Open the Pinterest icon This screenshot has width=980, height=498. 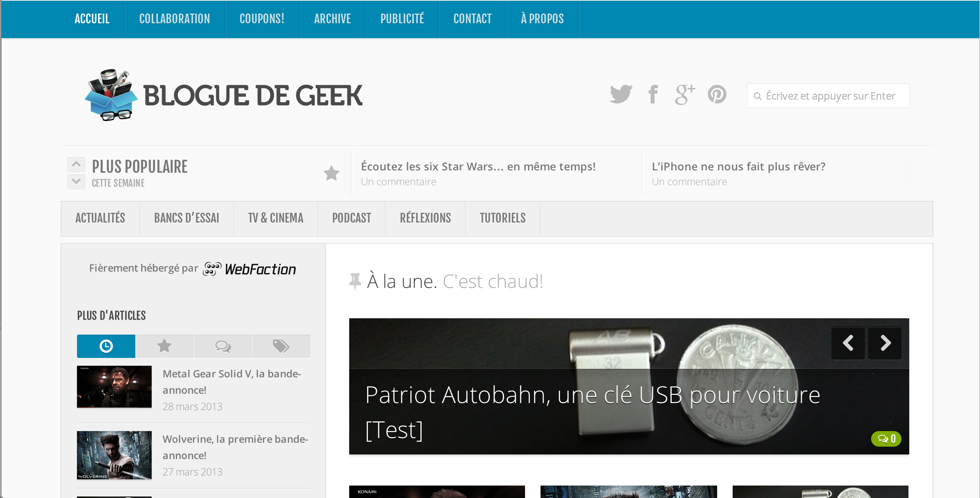coord(717,95)
